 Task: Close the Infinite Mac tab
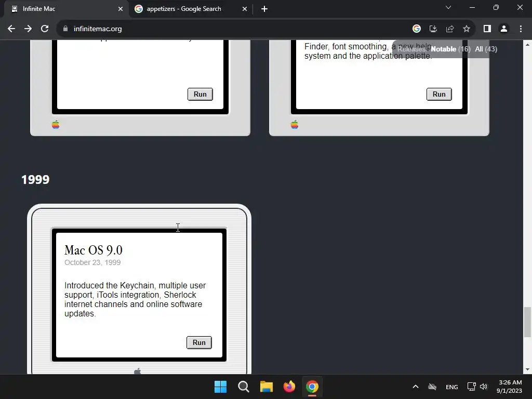coord(121,9)
